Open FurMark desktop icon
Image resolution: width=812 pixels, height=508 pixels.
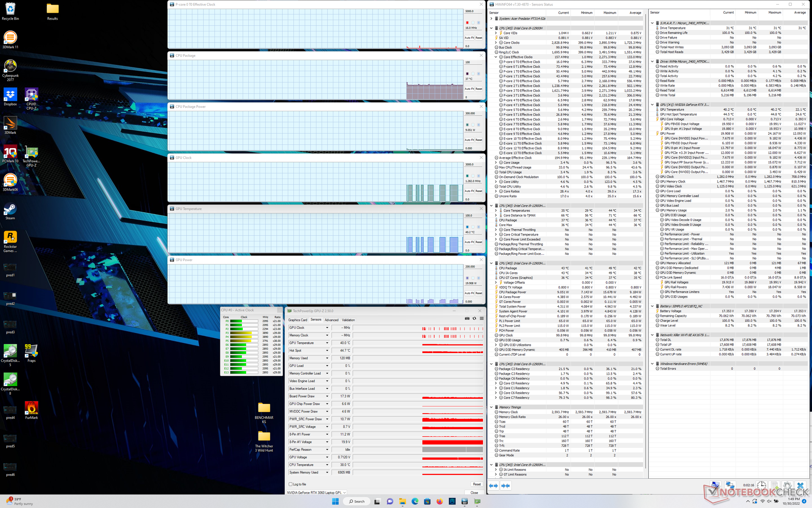(x=31, y=410)
